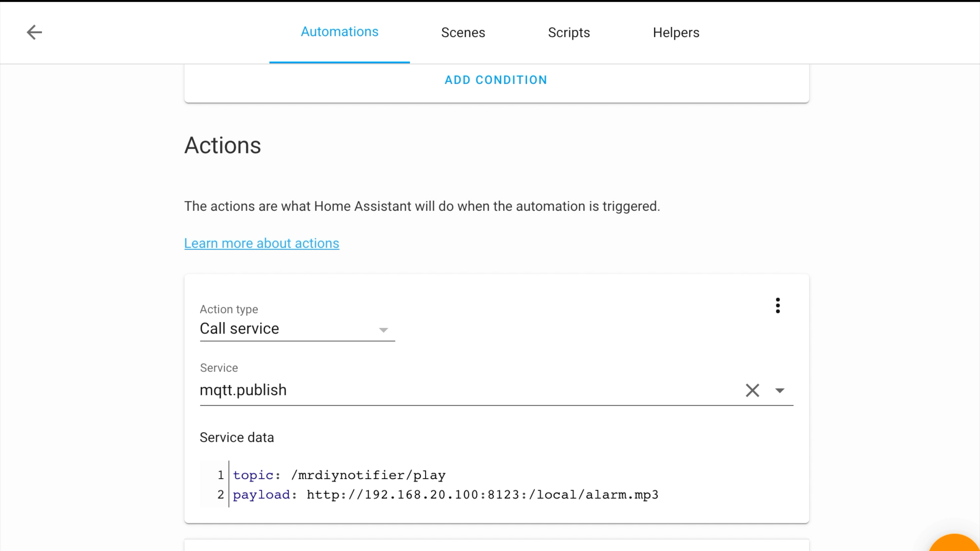Click line number 2 in editor gutter
Screen dimensions: 980x551
220,495
